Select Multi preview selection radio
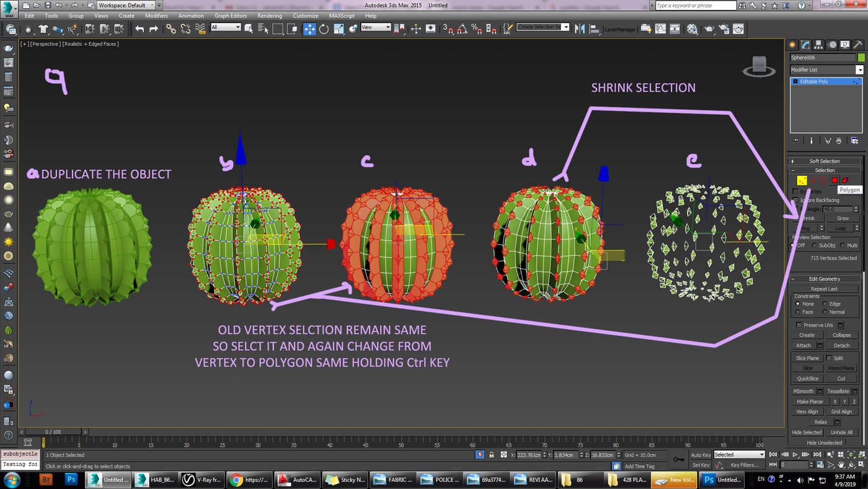Viewport: 868px width, 489px height. pyautogui.click(x=844, y=245)
